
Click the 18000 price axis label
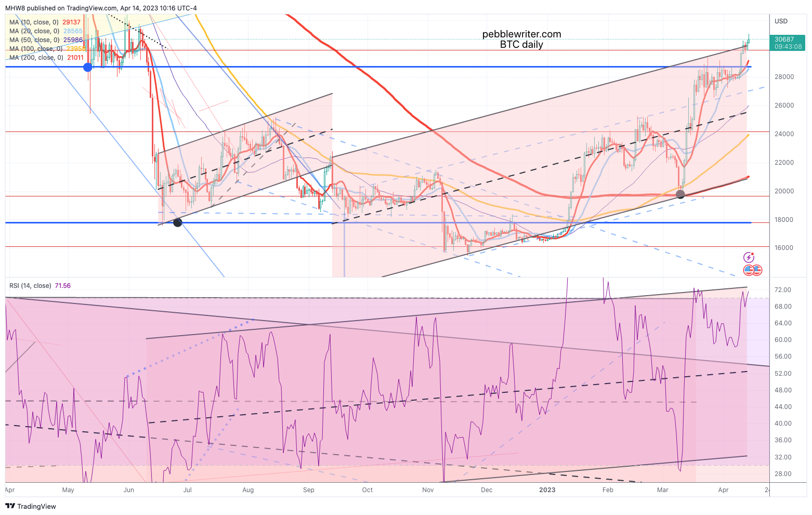tap(784, 220)
